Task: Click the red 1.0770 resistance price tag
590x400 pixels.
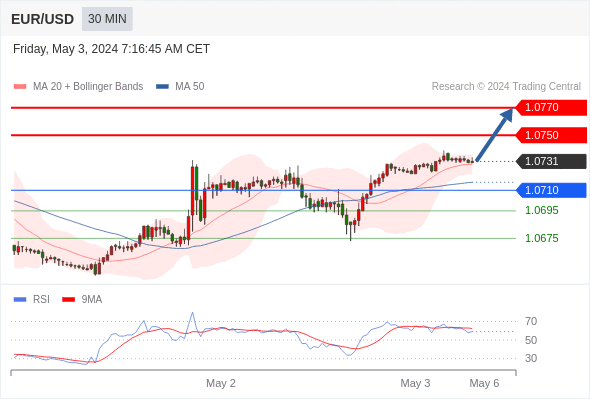Action: pos(551,108)
